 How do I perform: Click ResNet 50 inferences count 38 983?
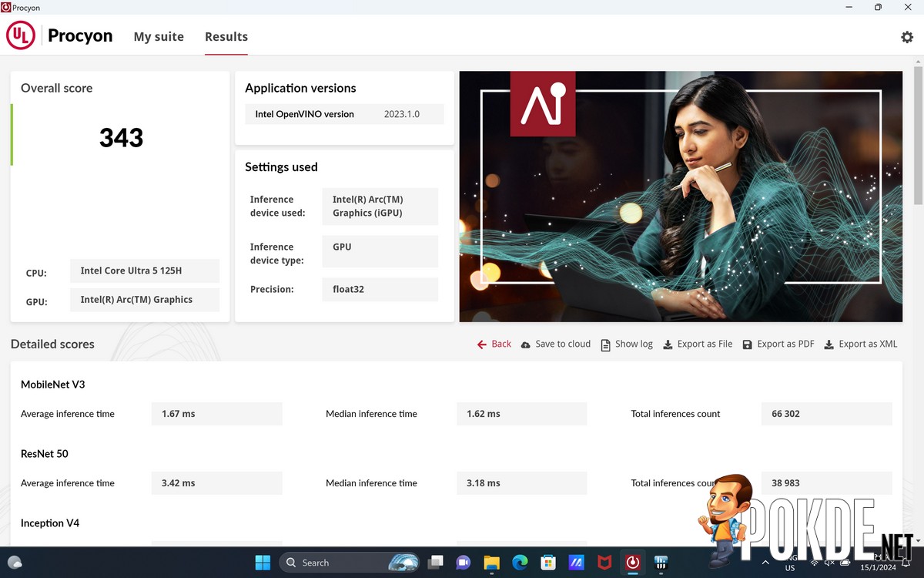[x=827, y=483]
